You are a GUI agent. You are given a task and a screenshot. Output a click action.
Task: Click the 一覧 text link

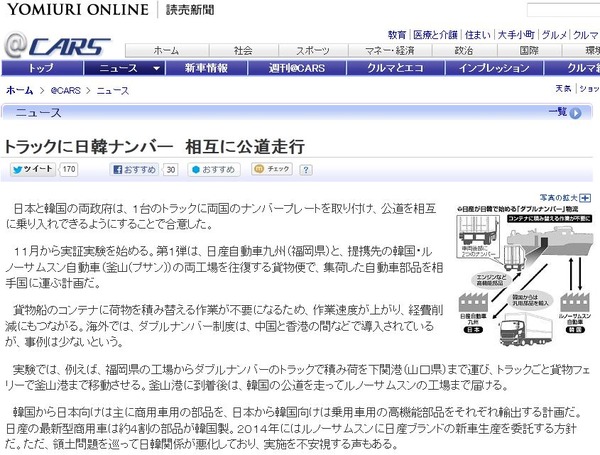558,112
